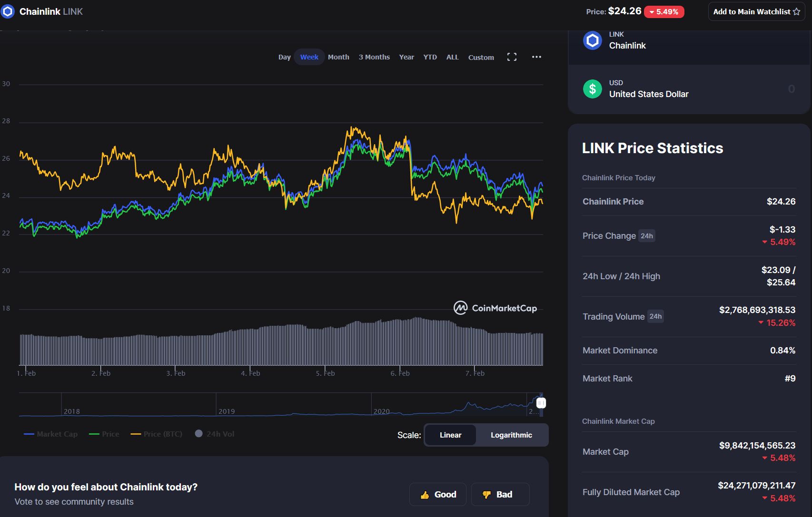Image resolution: width=812 pixels, height=517 pixels.
Task: Click the CoinMarketCap watermark logo
Action: 495,308
